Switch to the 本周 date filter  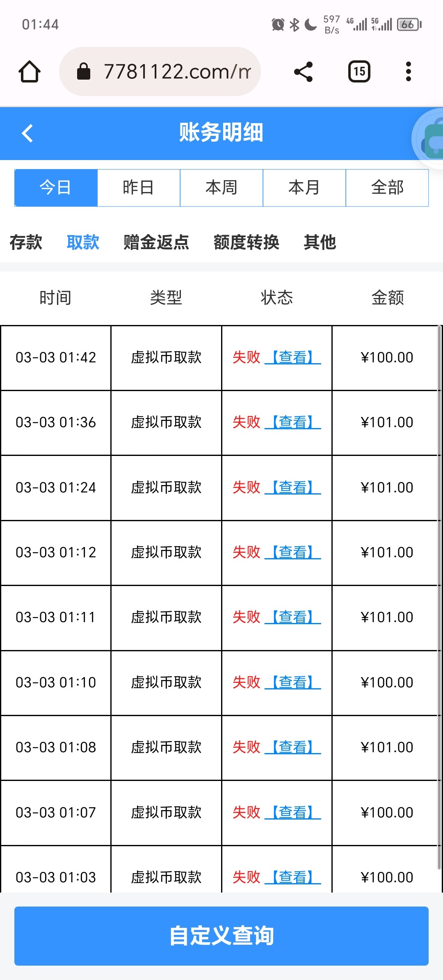221,188
